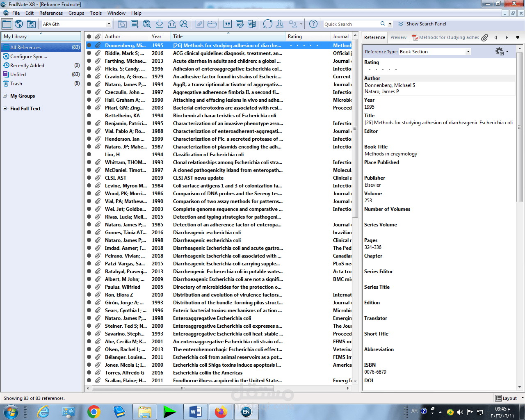Open the File menu
Viewport: 525px width, 420px height.
[16, 13]
